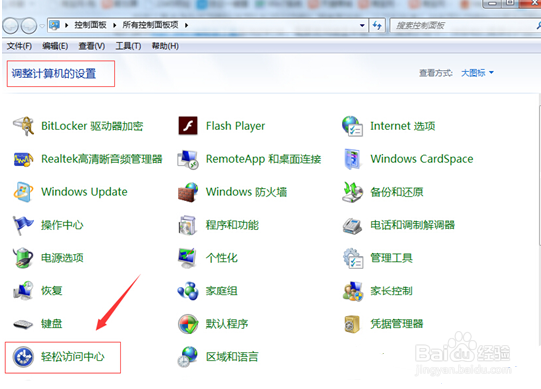541x389 pixels.
Task: Open the Internet 选项 globe icon
Action: pyautogui.click(x=352, y=126)
